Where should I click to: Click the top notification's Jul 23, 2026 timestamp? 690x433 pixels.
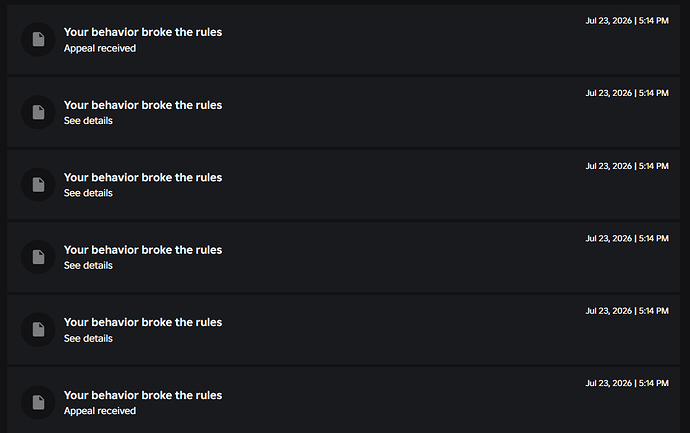627,21
